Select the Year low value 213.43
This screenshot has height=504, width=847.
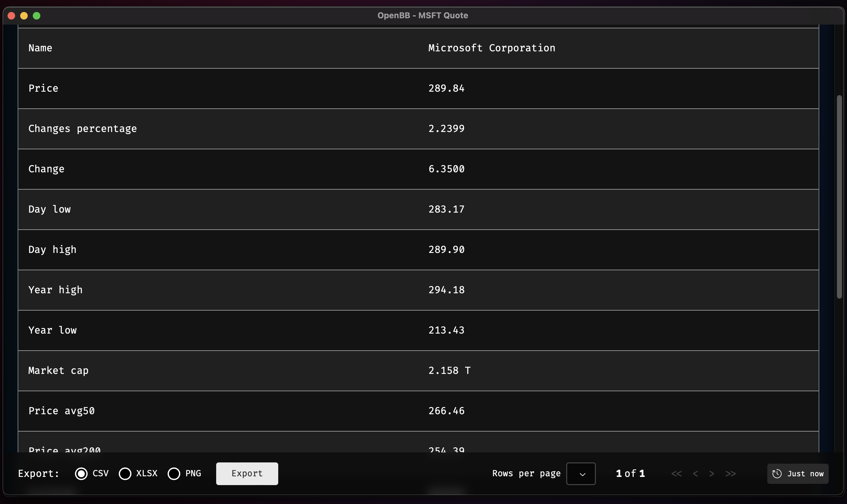[x=446, y=330]
